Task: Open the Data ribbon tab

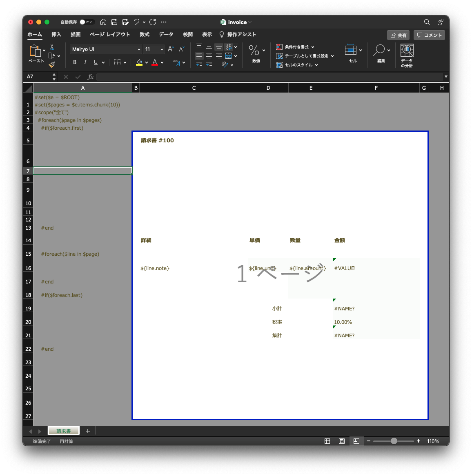Action: 166,35
